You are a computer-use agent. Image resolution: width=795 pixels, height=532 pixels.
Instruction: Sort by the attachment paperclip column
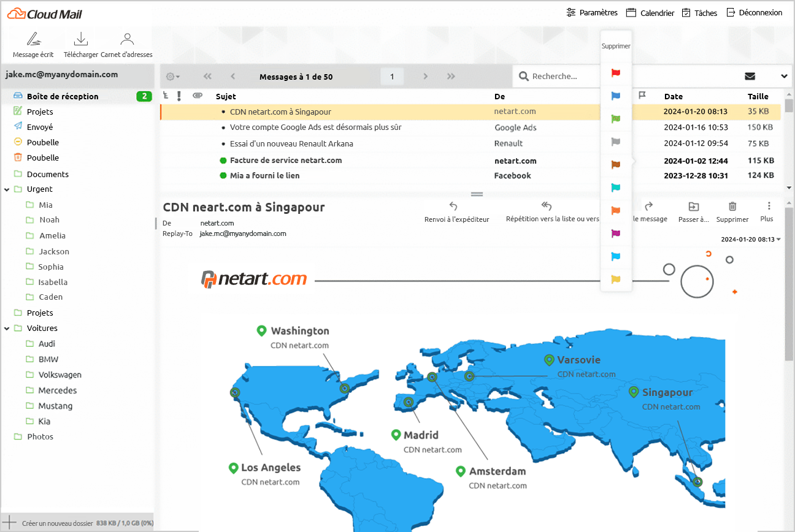click(x=198, y=96)
